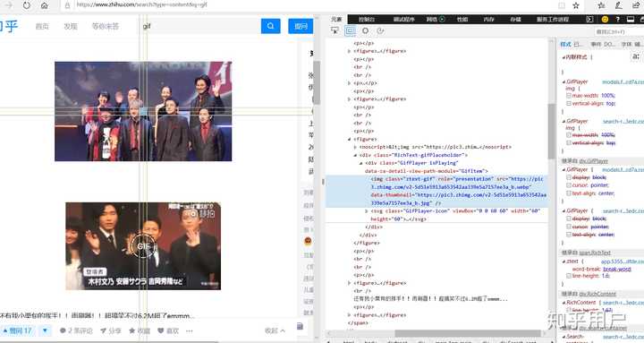Toggle the DOM element highlight box icon

pos(351,30)
